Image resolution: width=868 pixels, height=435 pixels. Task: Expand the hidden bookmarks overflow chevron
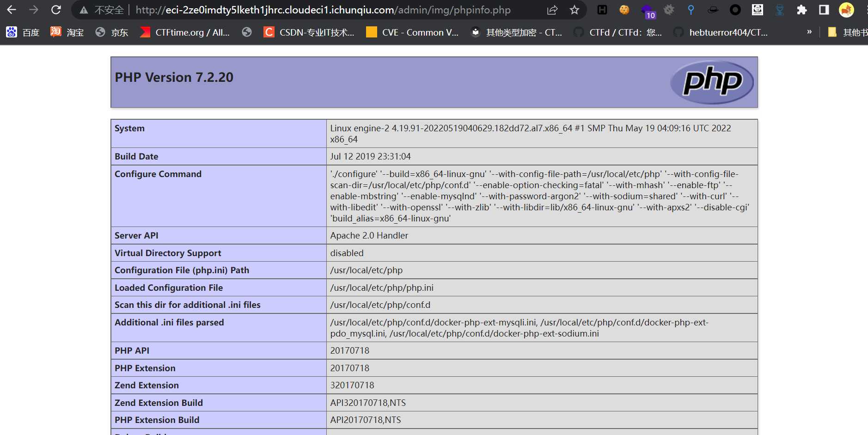pyautogui.click(x=809, y=32)
